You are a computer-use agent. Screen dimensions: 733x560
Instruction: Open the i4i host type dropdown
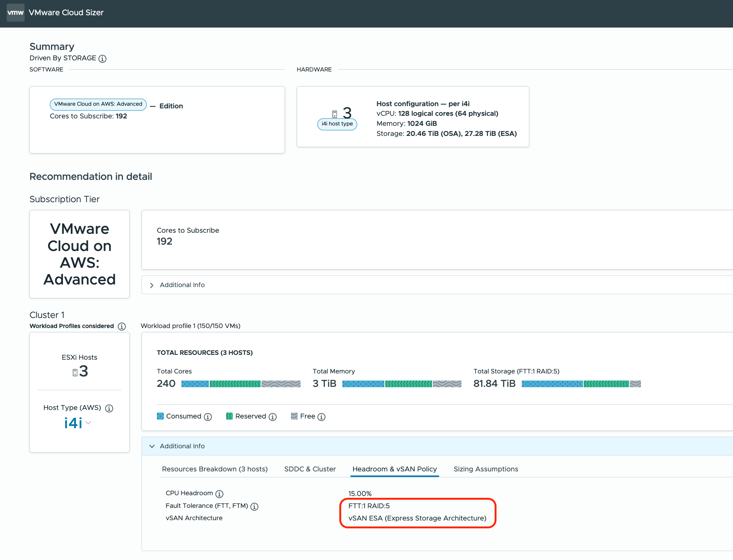[88, 423]
